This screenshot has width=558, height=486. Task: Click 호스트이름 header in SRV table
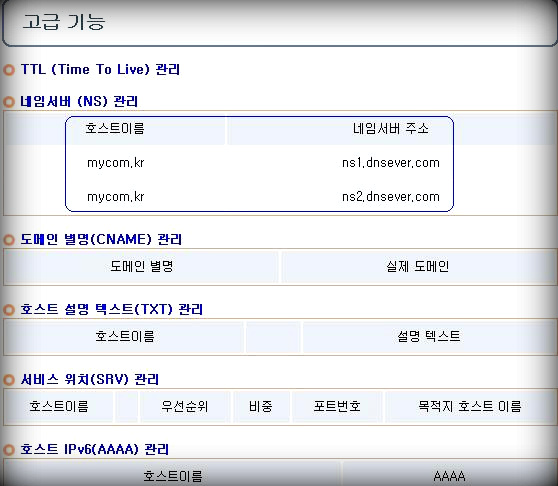(x=59, y=406)
